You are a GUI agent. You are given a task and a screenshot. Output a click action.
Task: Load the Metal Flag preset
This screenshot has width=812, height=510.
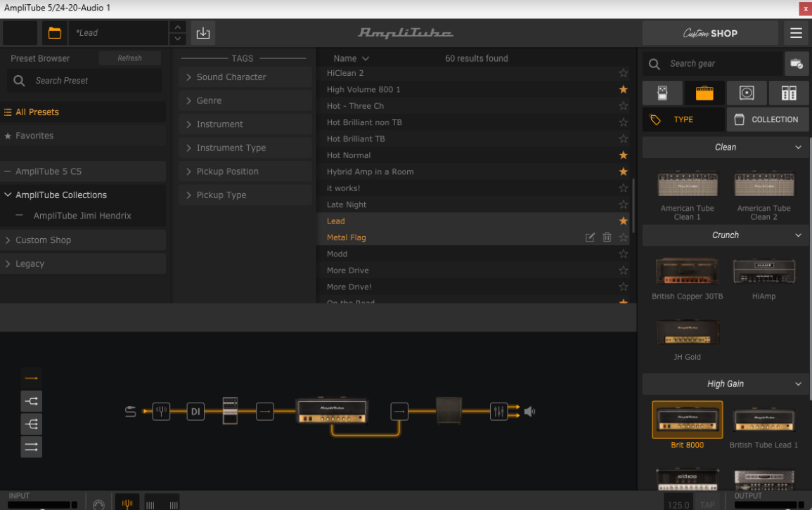[346, 237]
